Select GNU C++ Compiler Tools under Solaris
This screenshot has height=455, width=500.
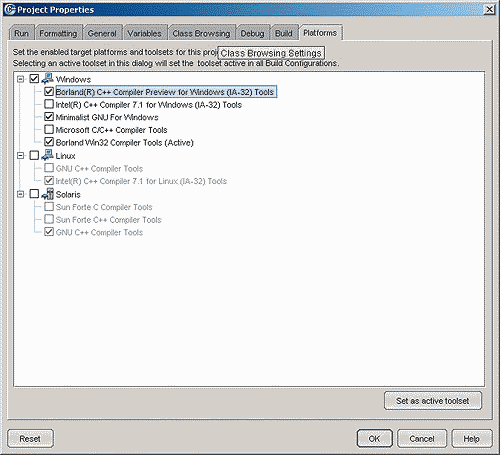(x=99, y=232)
